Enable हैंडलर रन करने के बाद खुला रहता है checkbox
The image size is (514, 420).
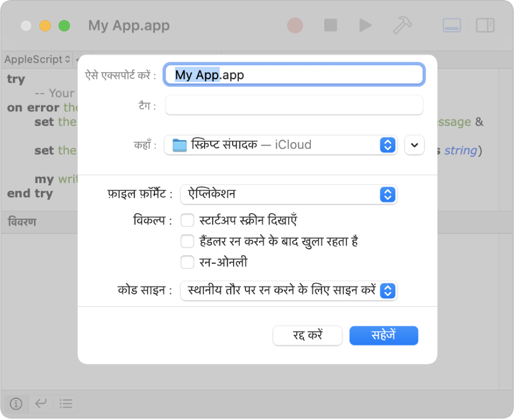pyautogui.click(x=187, y=242)
